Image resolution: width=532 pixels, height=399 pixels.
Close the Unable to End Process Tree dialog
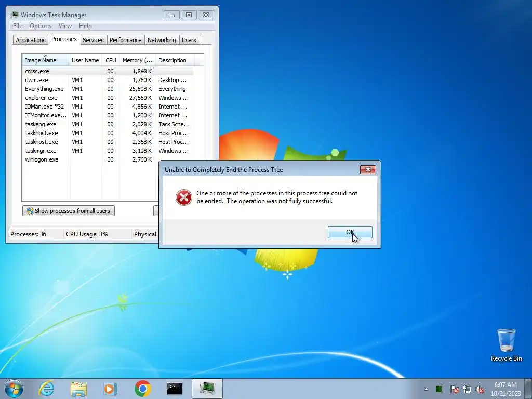click(368, 170)
